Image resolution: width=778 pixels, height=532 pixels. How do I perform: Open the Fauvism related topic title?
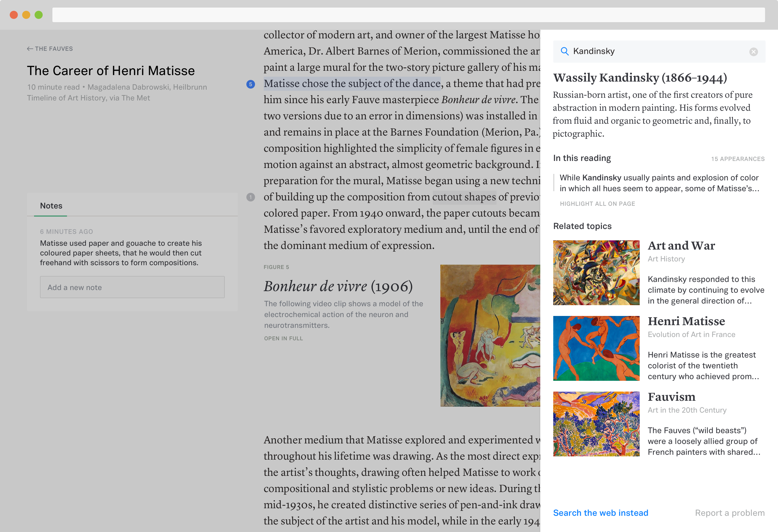pyautogui.click(x=671, y=397)
